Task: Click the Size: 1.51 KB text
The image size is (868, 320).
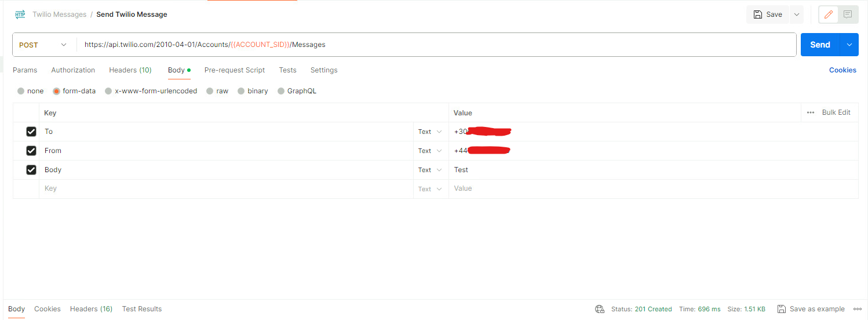Action: coord(746,309)
